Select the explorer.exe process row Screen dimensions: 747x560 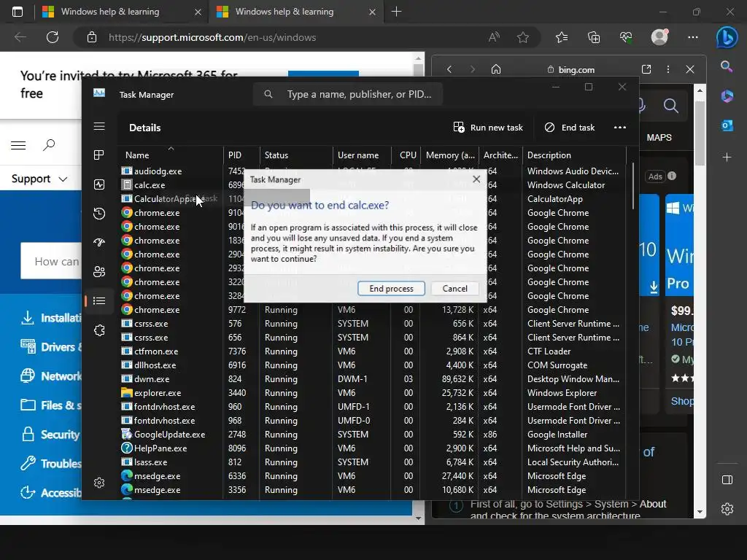tap(372, 393)
